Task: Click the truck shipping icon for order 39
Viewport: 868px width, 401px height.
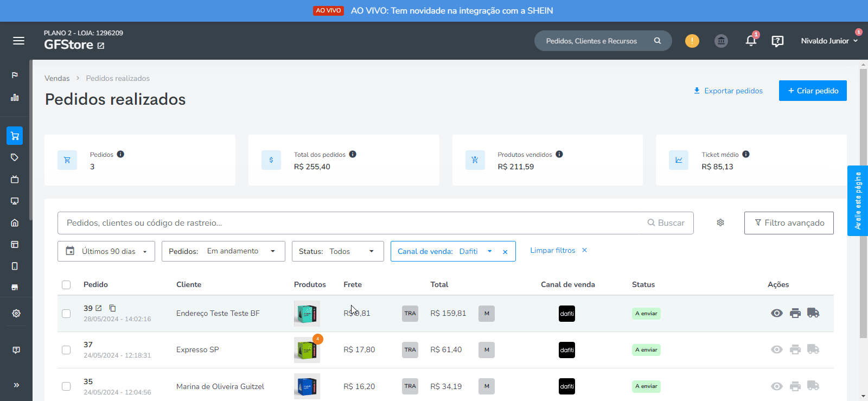Action: [x=813, y=313]
